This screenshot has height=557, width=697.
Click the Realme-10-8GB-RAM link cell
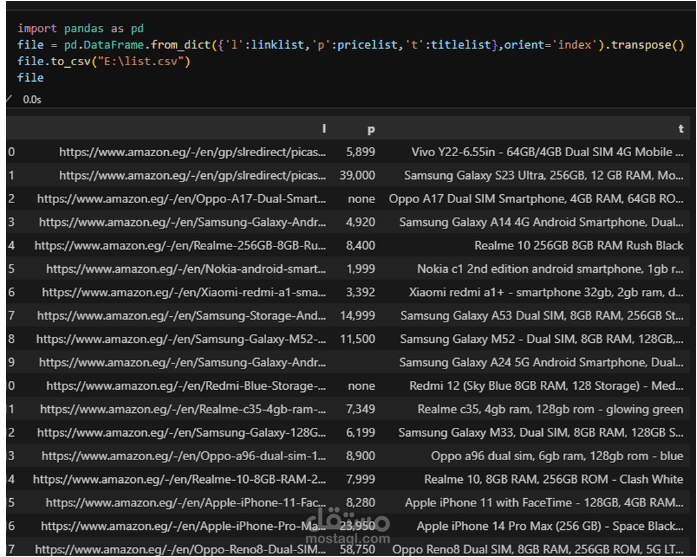point(179,479)
